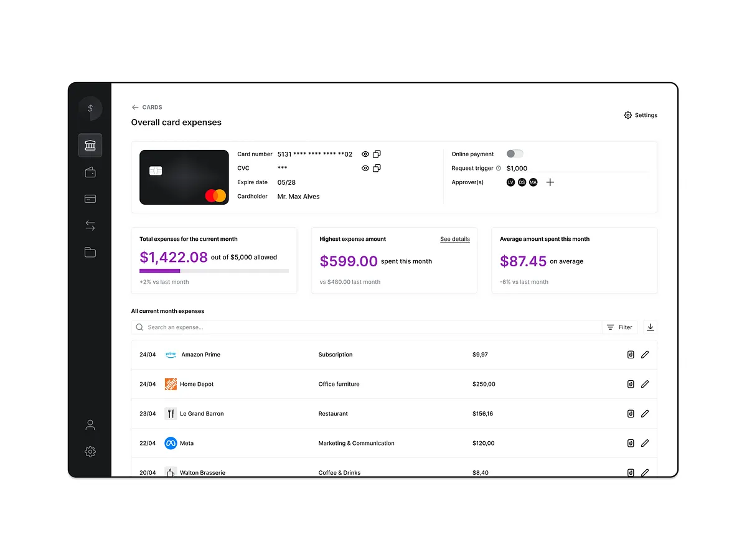Reveal the full card number with eye icon
The image size is (747, 560).
tap(365, 154)
